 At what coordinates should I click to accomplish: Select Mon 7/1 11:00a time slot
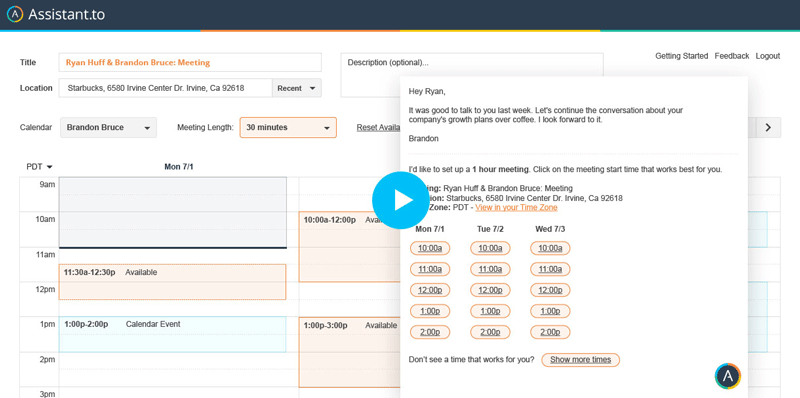point(430,269)
